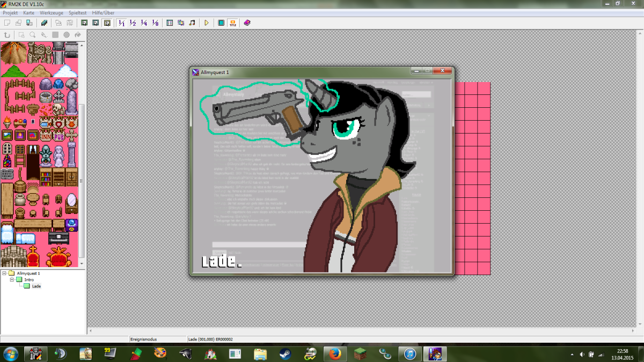Open the Windows Start menu
This screenshot has height=362, width=644.
tap(11, 354)
